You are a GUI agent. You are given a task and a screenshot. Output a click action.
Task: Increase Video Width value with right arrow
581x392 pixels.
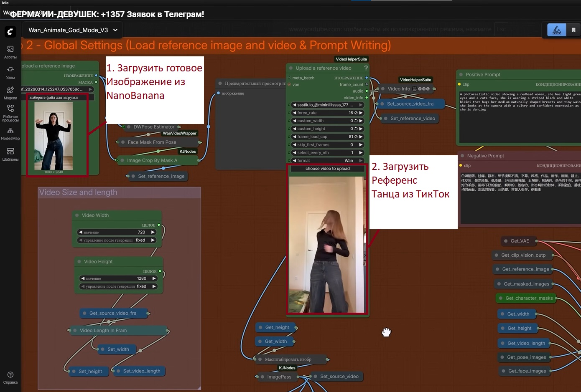153,232
